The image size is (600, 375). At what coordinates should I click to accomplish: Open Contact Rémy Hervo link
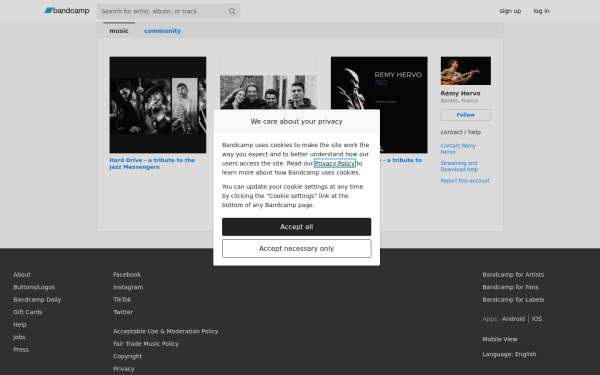click(458, 149)
